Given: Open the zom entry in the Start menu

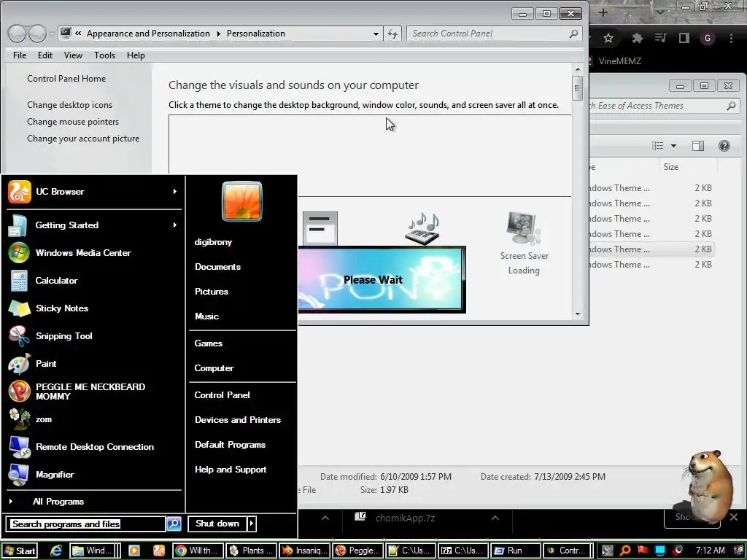Looking at the screenshot, I should tap(94, 419).
